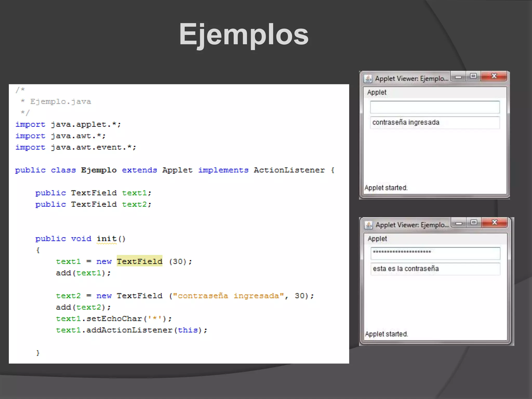
Task: Maximize the bottom Applet Viewer window
Action: pos(474,222)
